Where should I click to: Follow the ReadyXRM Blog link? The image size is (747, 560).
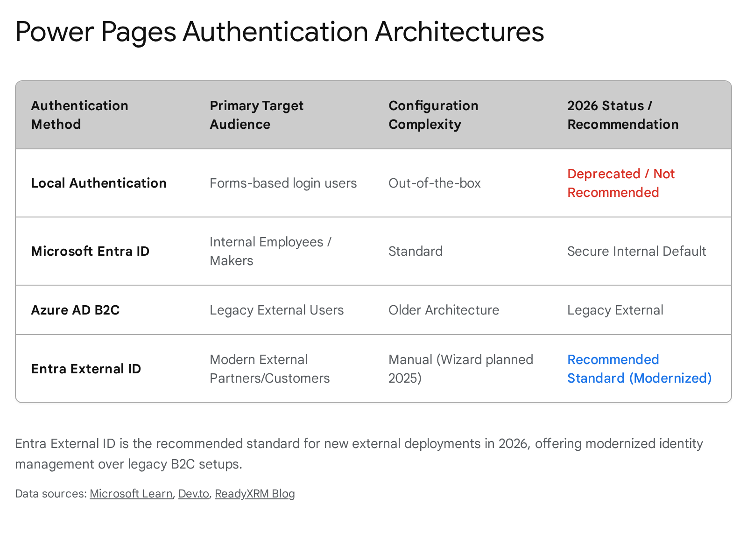(254, 494)
